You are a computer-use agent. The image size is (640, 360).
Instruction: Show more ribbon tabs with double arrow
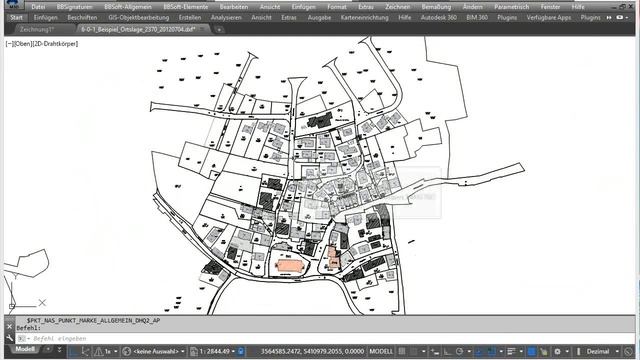coord(609,18)
